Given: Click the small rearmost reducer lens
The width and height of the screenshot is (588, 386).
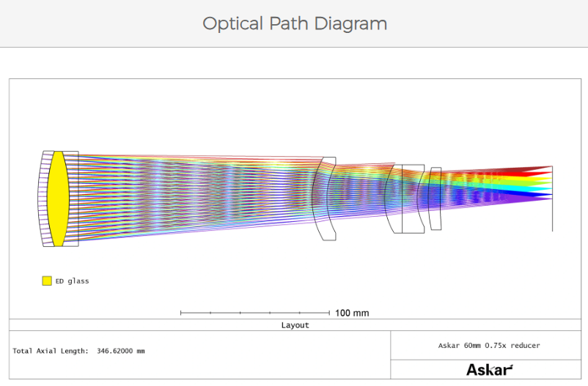Looking at the screenshot, I should point(436,198).
